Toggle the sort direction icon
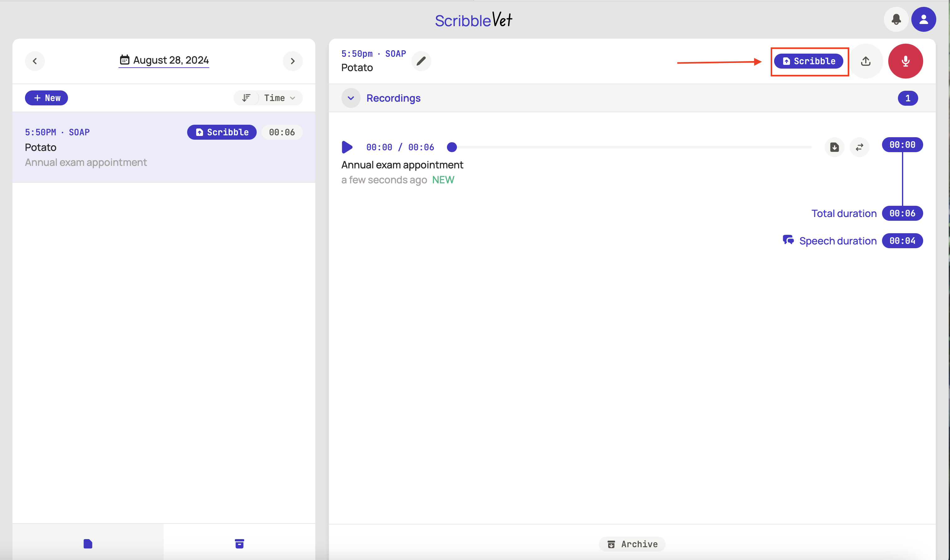950x560 pixels. (x=246, y=98)
